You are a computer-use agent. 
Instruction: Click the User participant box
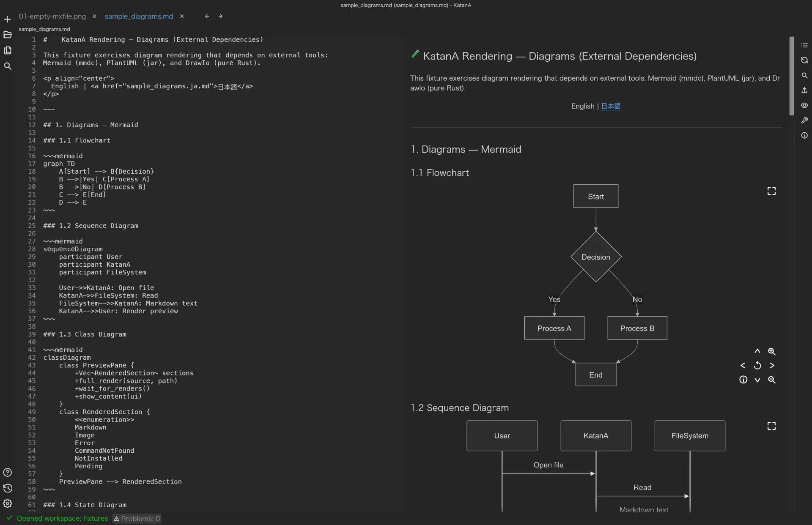(502, 435)
